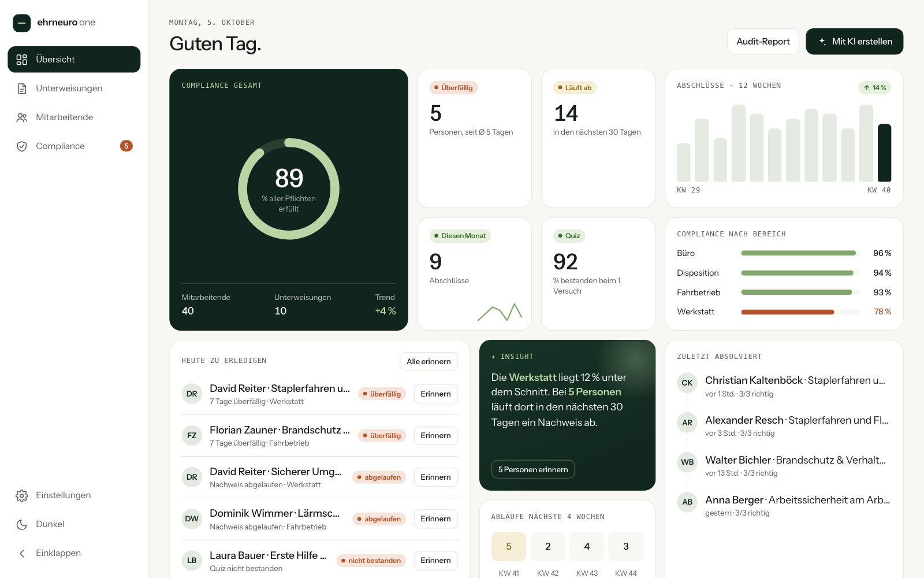Viewport: 924px width, 578px height.
Task: Click the Werkstatt highlighted word in Insight
Action: [x=532, y=377]
